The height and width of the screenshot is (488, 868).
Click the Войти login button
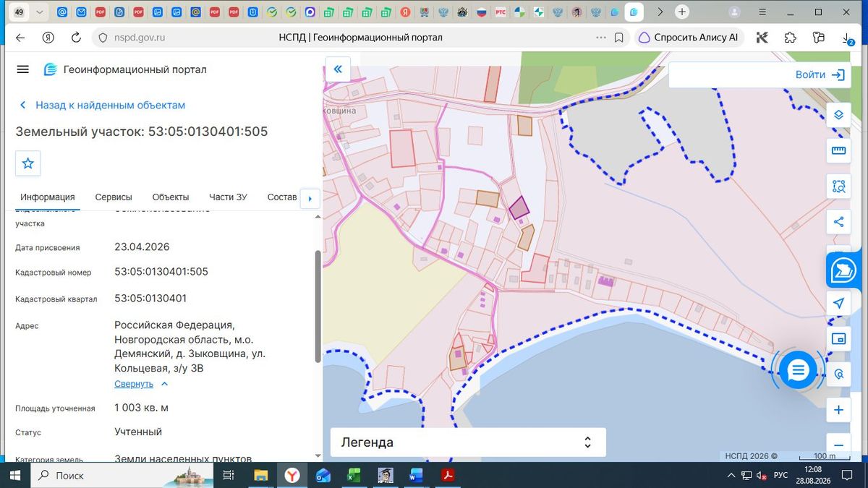coord(820,74)
